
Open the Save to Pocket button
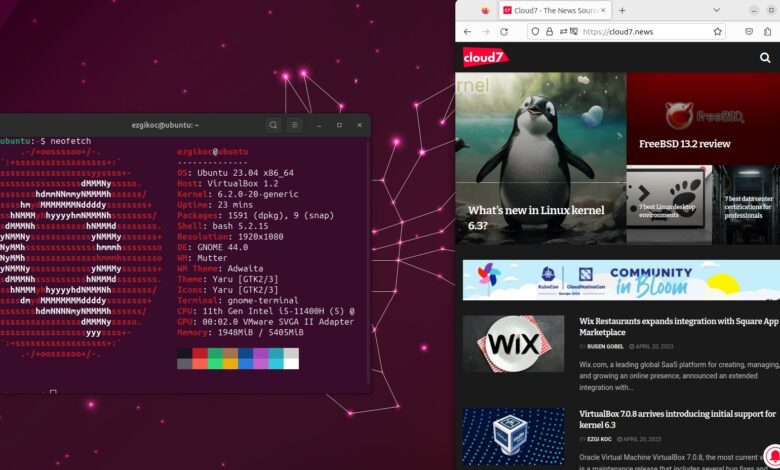click(x=749, y=31)
